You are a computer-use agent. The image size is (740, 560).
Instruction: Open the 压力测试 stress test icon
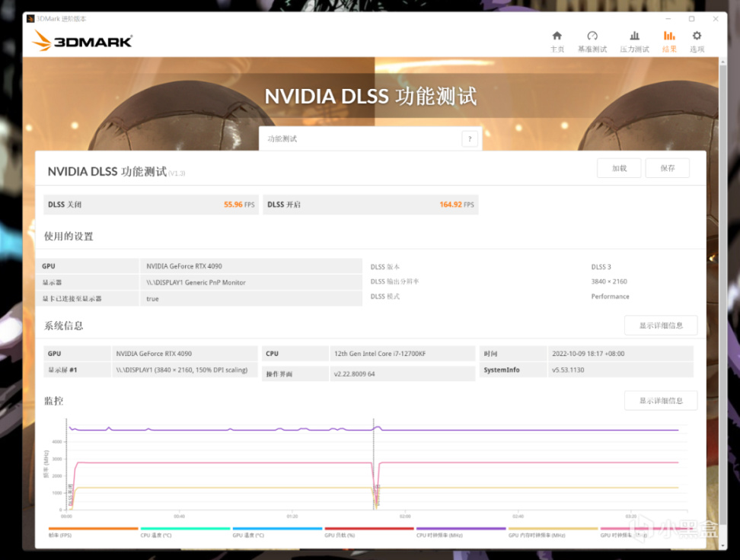click(634, 42)
